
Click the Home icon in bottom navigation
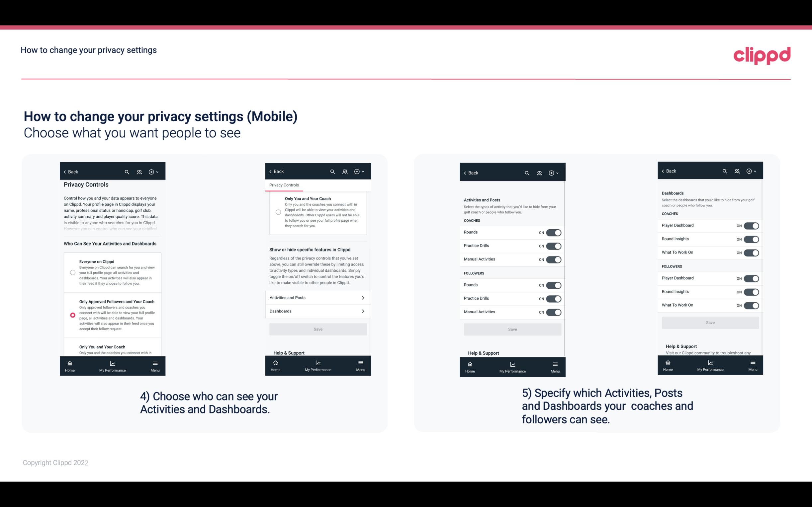click(x=69, y=363)
